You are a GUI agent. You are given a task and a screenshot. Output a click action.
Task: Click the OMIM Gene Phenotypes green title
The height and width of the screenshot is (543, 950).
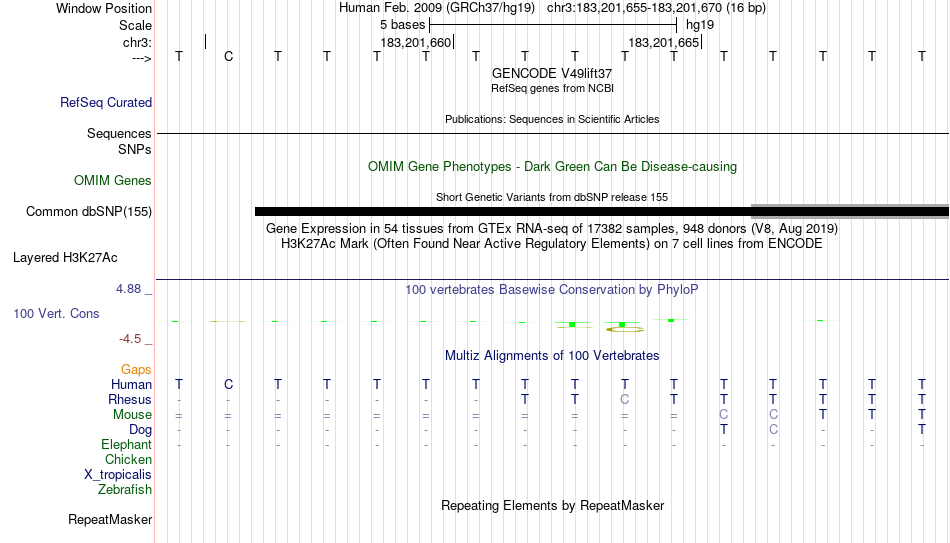point(552,167)
